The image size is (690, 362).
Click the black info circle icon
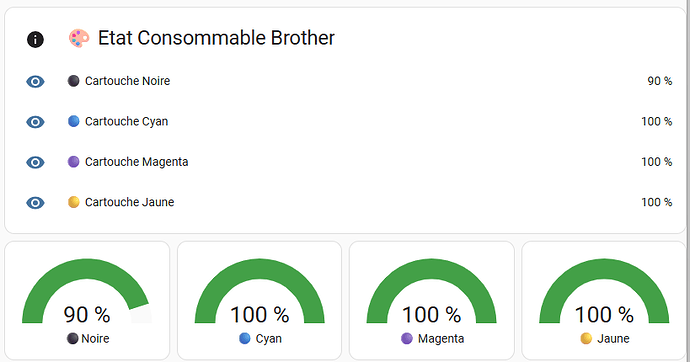click(35, 39)
